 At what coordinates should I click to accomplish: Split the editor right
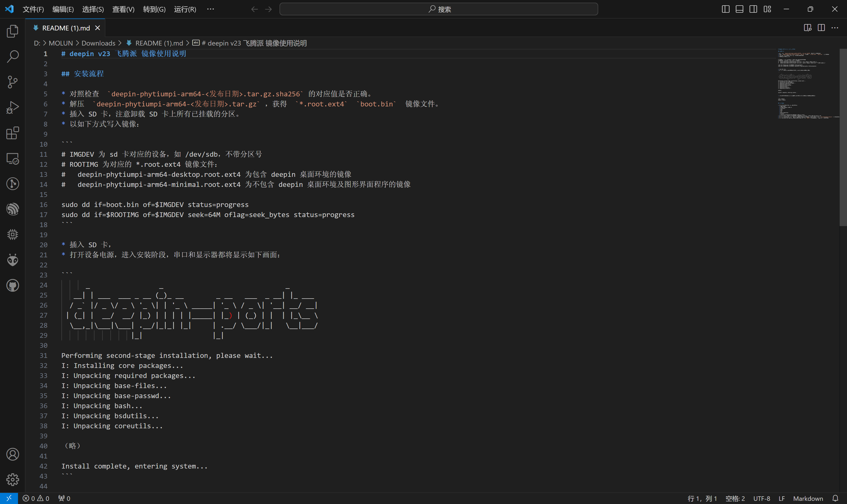click(821, 28)
